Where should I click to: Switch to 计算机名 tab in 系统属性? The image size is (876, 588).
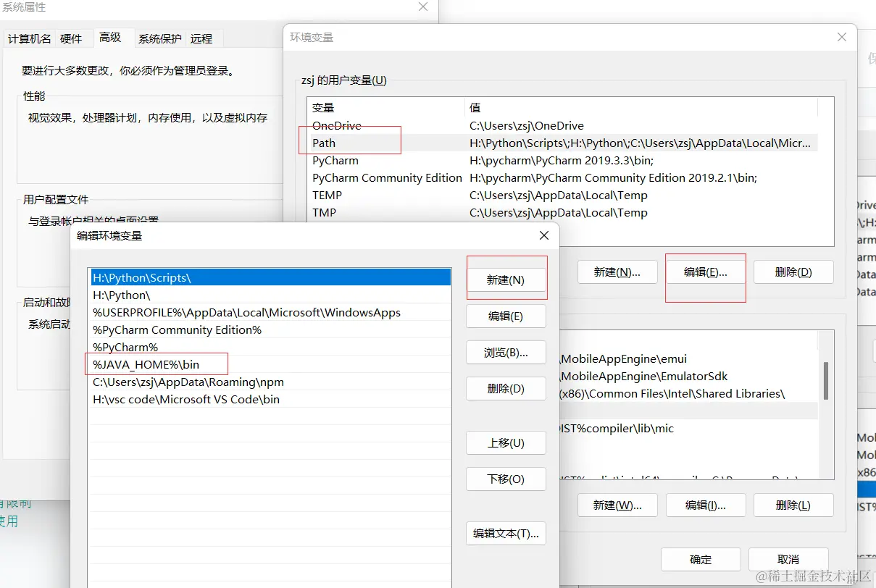[30, 38]
